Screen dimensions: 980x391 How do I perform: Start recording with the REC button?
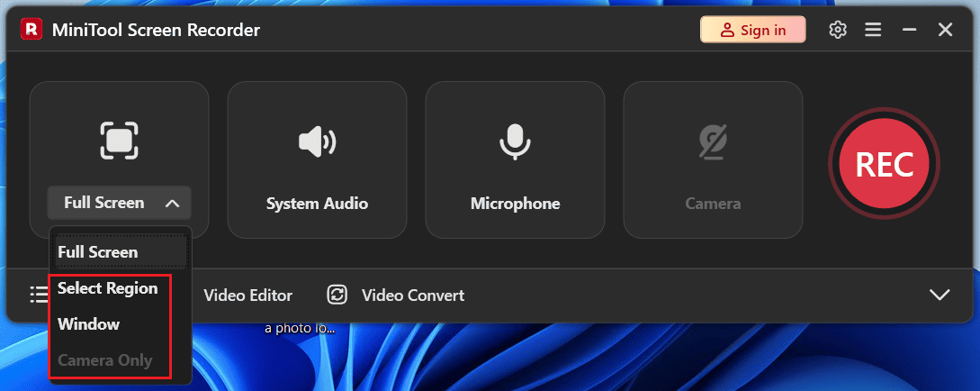point(884,164)
